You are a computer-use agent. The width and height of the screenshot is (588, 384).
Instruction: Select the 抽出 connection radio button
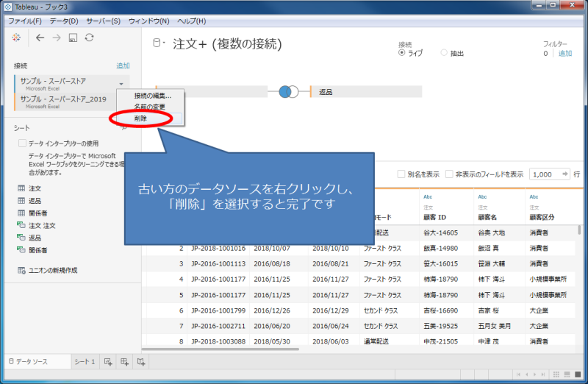coord(444,52)
